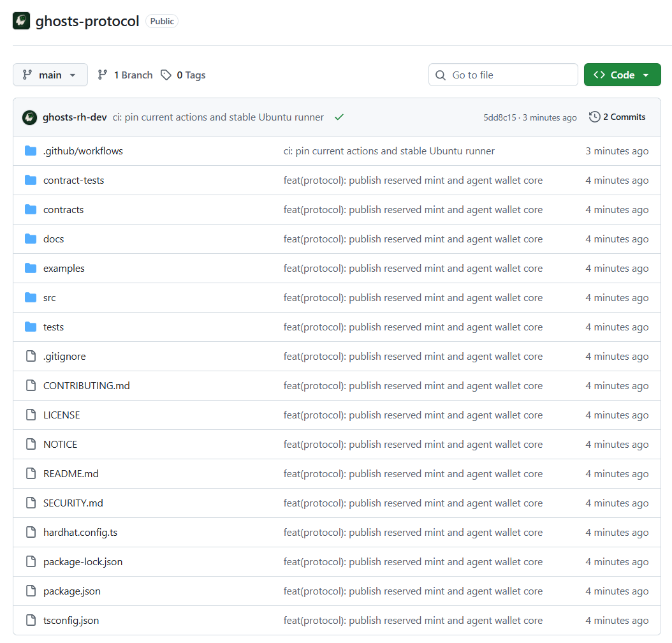Click the magnifier icon in Go to file
The width and height of the screenshot is (672, 643).
coord(440,75)
